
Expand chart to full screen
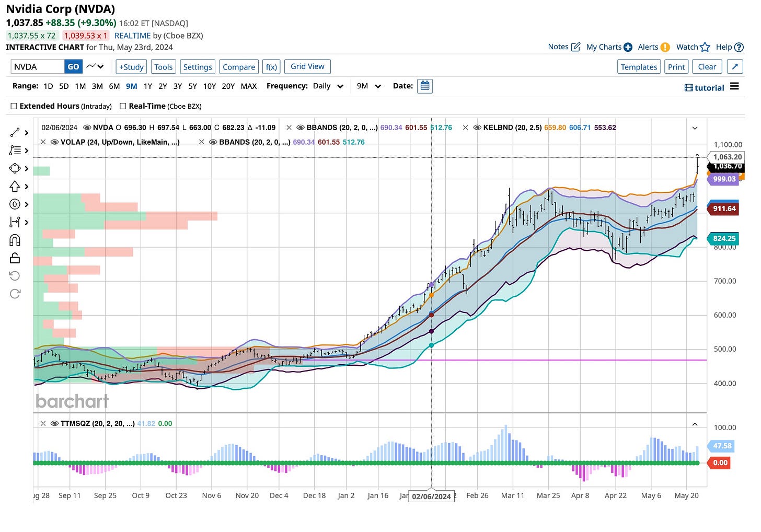[735, 67]
